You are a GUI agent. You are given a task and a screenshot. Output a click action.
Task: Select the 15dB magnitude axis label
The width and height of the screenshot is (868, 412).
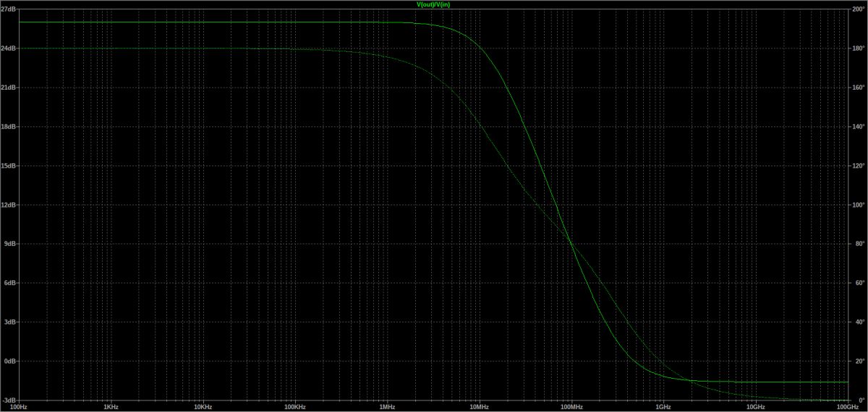[8, 166]
